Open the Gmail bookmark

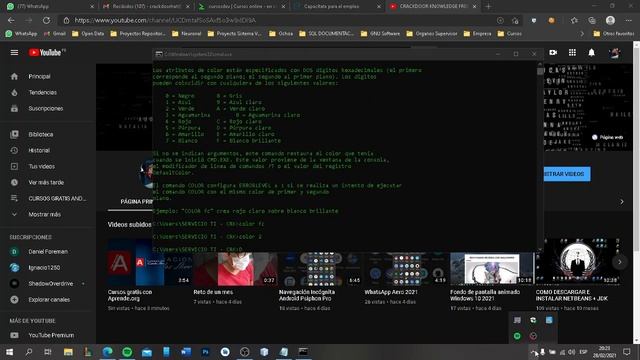tap(55, 33)
